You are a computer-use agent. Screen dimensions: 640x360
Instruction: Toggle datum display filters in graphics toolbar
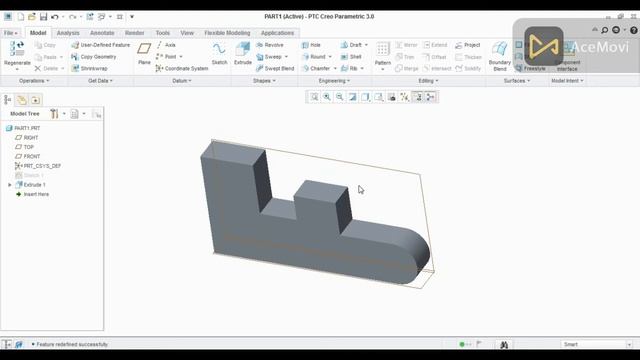pyautogui.click(x=404, y=97)
